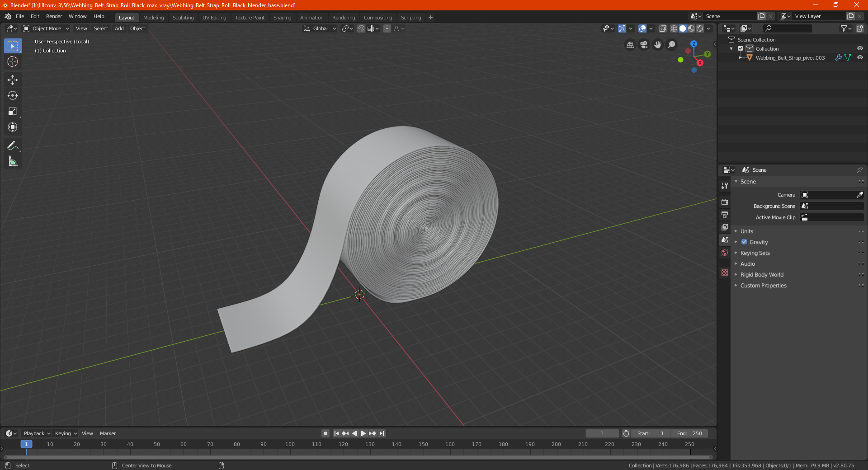Toggle viewport gizmos display

(x=622, y=28)
